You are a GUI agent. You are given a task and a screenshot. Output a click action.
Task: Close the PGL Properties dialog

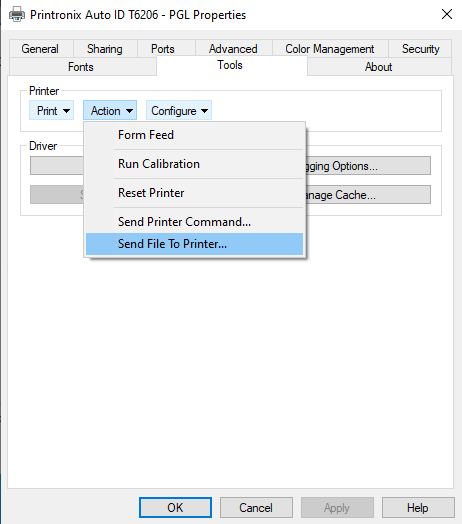click(x=447, y=14)
